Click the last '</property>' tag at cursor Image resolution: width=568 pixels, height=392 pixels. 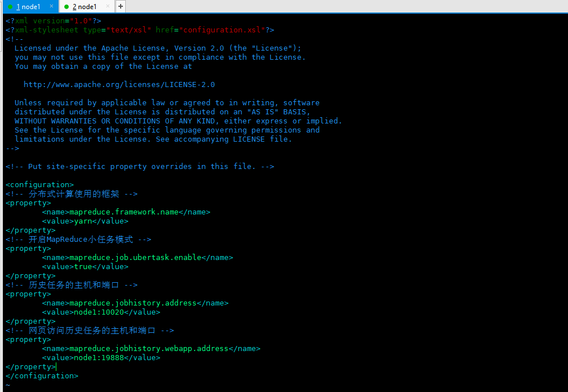tap(30, 366)
